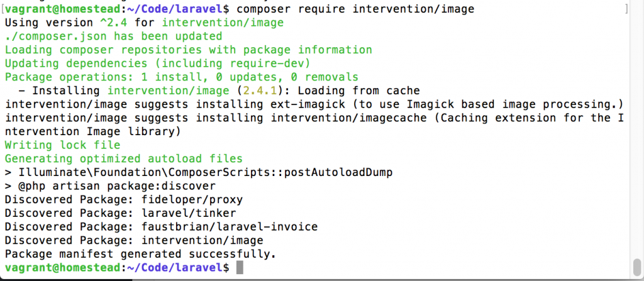Click the terminal cursor block at the prompt
Screen dimensions: 644x281
(x=239, y=268)
